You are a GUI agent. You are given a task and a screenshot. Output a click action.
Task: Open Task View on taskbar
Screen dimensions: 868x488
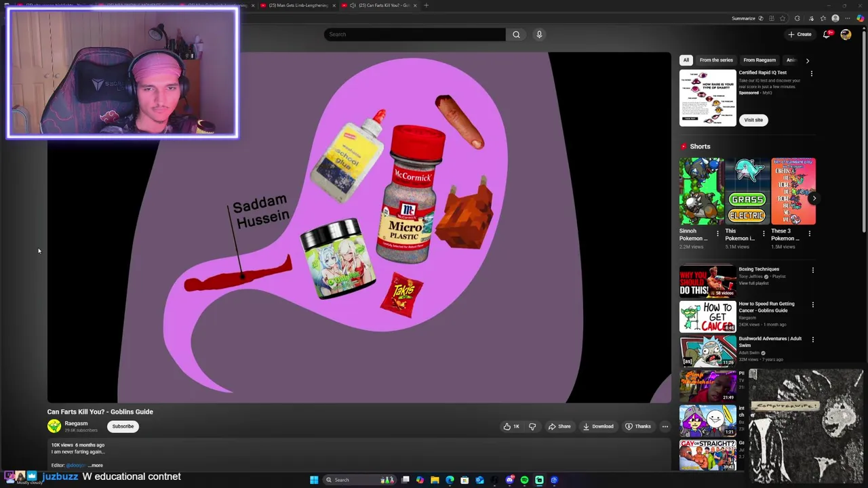(x=406, y=480)
